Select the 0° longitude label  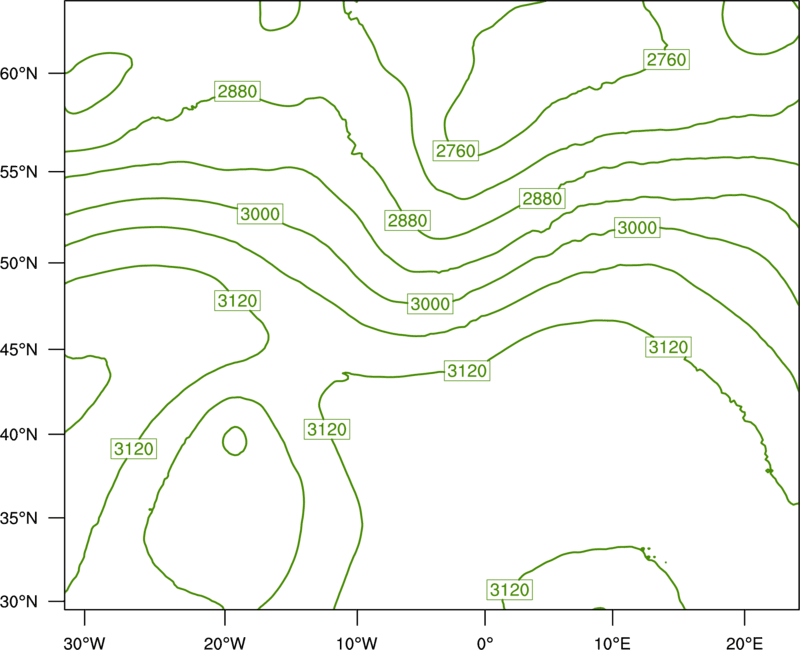coord(485,643)
